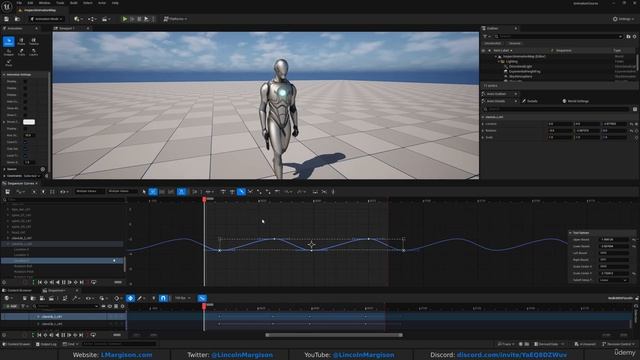This screenshot has width=640, height=360.
Task: Select the Pivot tool
Action: 9,62
